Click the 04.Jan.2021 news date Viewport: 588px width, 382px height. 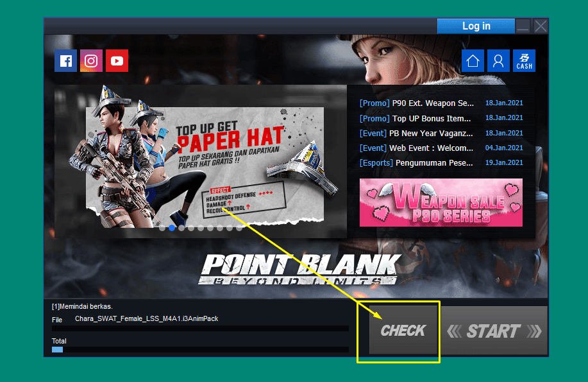(504, 148)
